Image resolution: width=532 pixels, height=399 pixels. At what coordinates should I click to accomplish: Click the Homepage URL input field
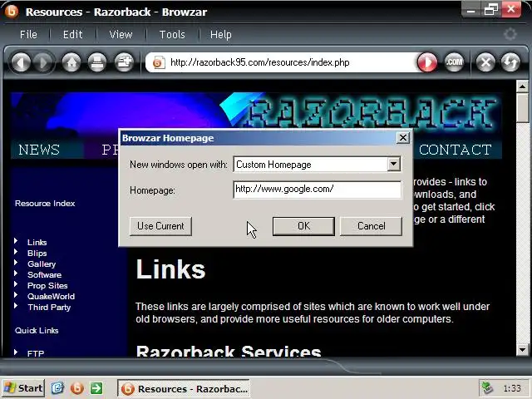point(318,190)
